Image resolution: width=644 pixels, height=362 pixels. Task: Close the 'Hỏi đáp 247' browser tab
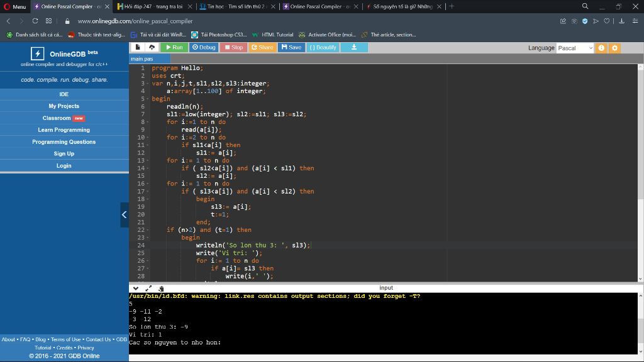[x=190, y=6]
